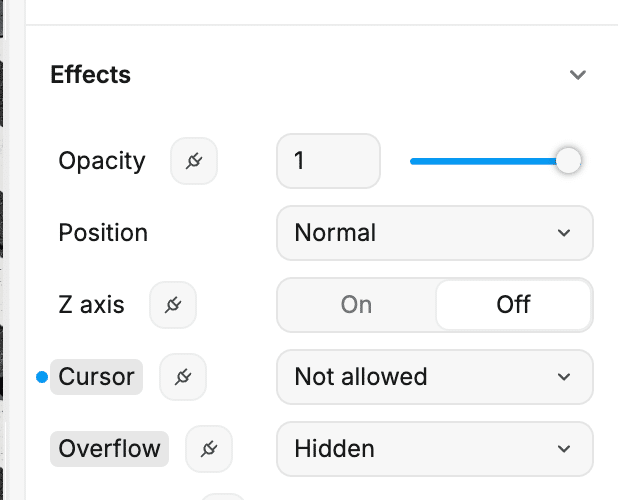This screenshot has width=618, height=500.
Task: Click the chevron arrow in the Cursor dropdown
Action: 564,377
